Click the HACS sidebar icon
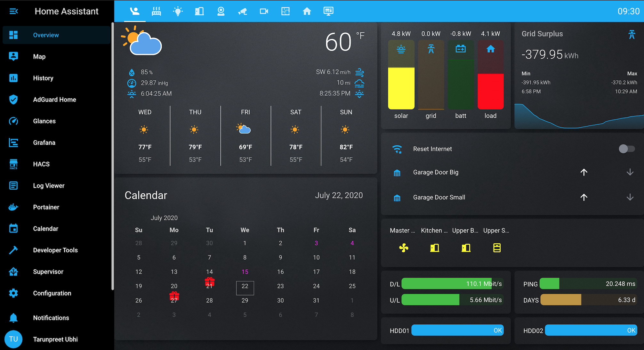 click(x=12, y=164)
